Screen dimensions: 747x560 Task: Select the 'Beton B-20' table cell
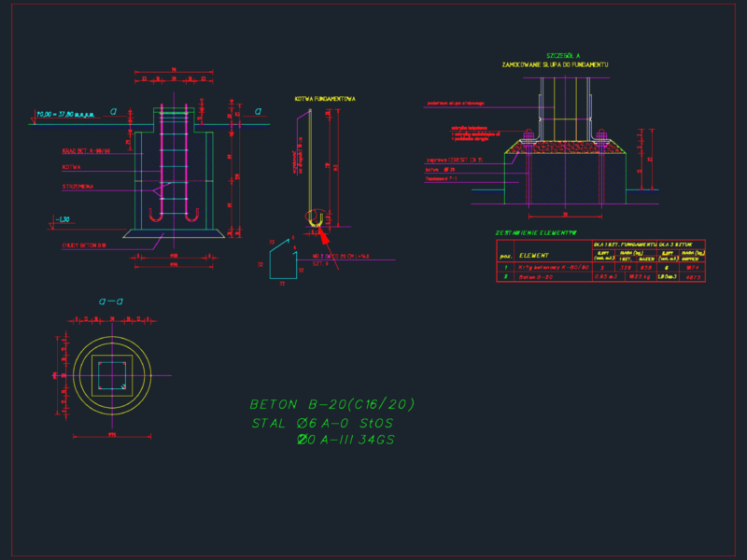coord(535,276)
